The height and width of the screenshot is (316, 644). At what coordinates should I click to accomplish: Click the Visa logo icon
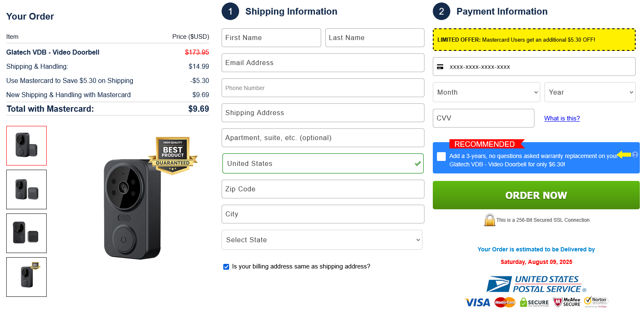[477, 302]
